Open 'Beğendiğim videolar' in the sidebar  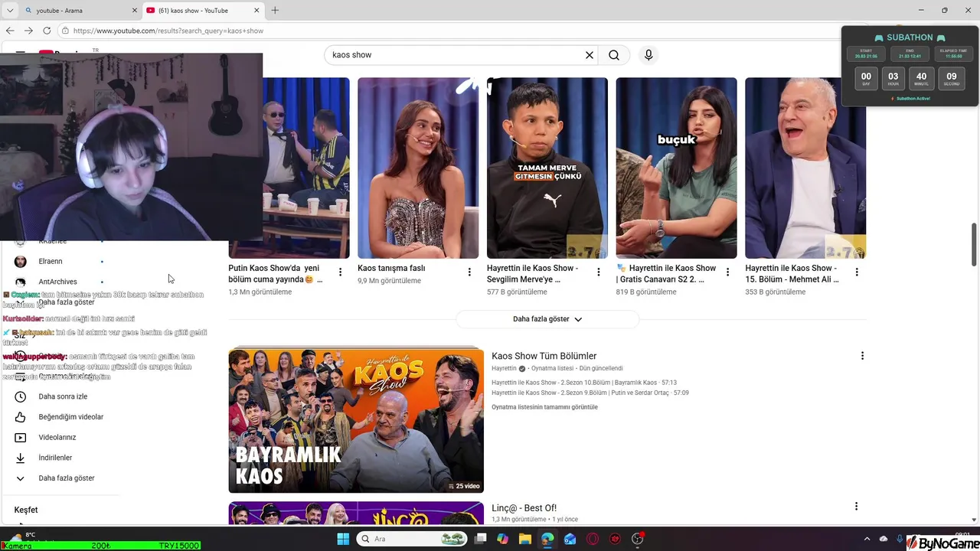(x=71, y=417)
